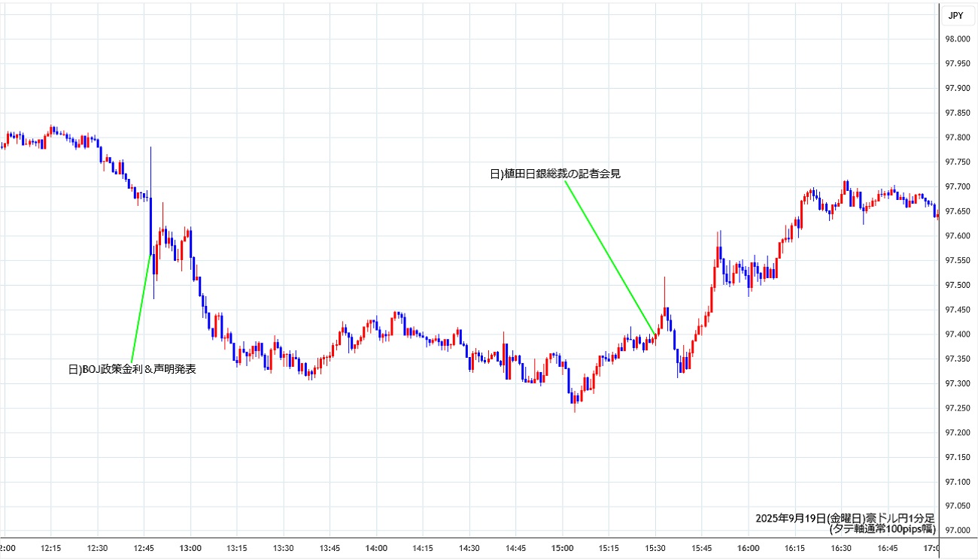
Task: Click the 15:00 time axis label
Action: 563,548
